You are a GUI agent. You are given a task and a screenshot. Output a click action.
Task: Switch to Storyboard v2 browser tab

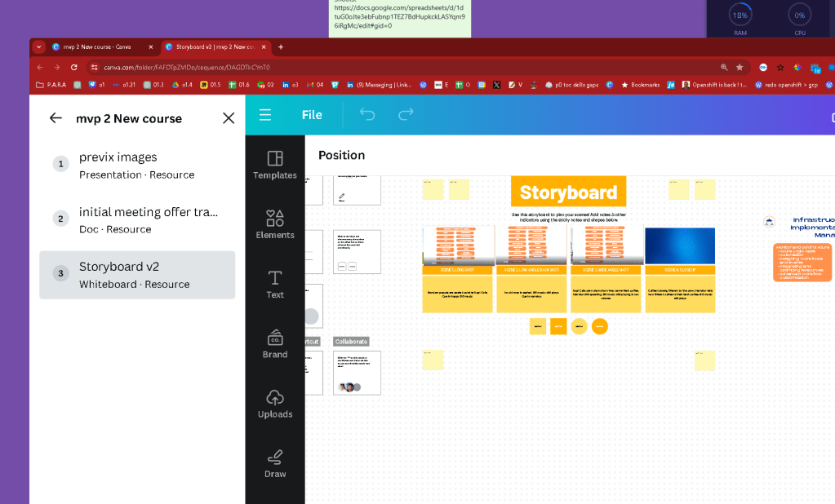coord(215,46)
